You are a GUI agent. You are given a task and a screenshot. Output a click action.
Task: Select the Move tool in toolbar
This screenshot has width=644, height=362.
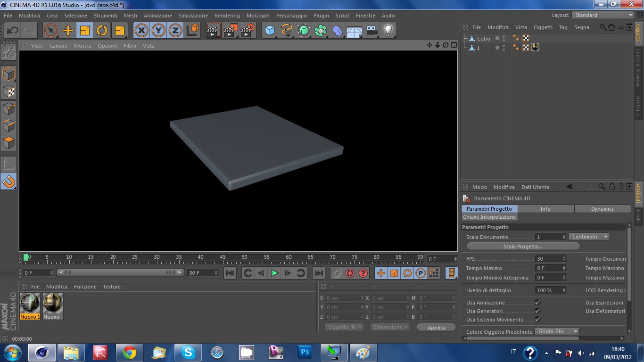(x=68, y=31)
